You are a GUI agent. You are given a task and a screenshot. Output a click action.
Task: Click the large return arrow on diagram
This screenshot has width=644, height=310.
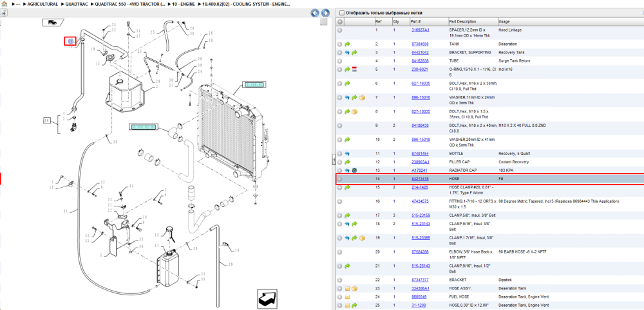(269, 298)
